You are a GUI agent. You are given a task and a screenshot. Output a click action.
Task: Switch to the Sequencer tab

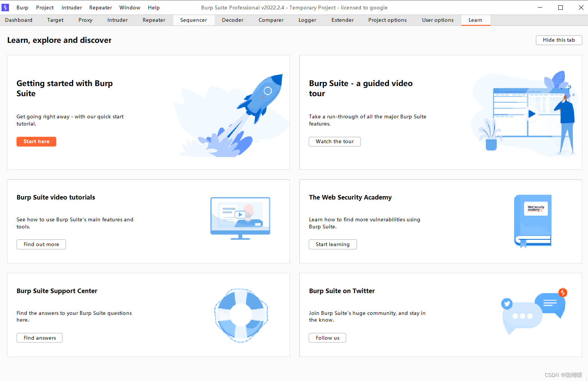tap(194, 20)
